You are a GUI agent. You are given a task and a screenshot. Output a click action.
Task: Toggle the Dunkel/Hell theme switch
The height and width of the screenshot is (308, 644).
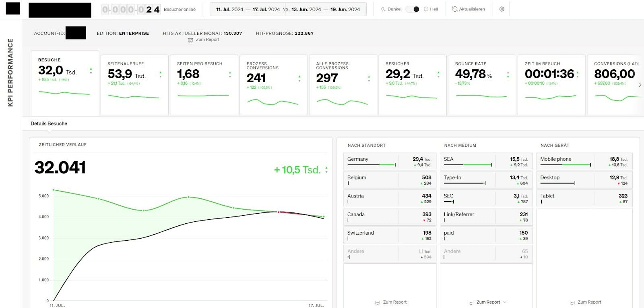click(x=413, y=9)
